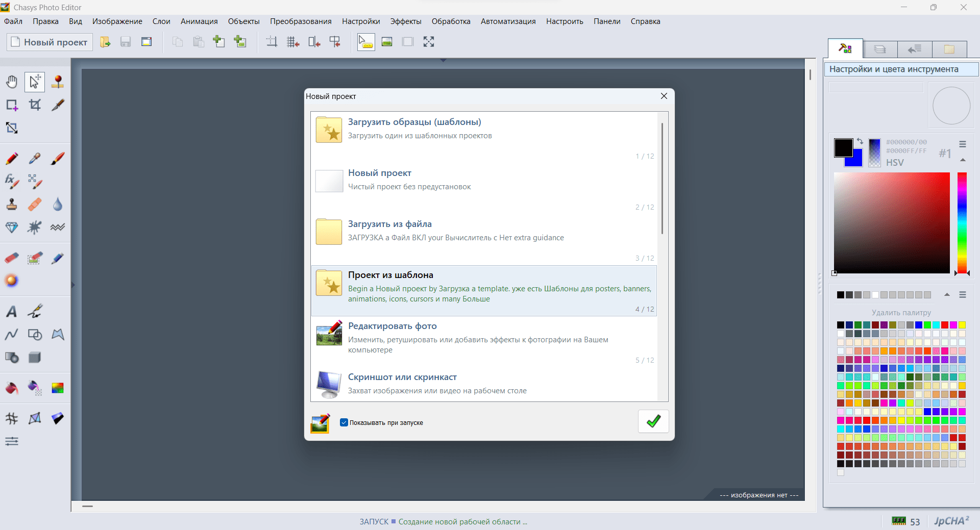The image size is (980, 530).
Task: Choose the rainbow Gradient tool
Action: pyautogui.click(x=58, y=388)
